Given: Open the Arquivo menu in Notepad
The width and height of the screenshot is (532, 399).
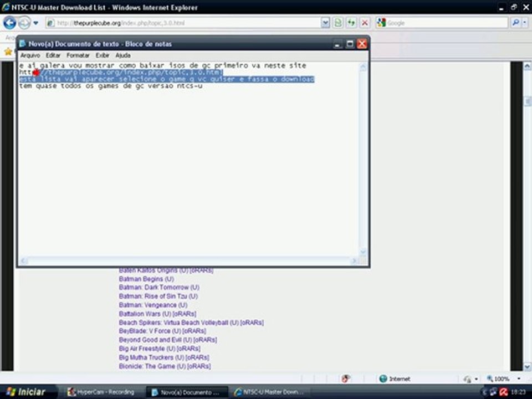Looking at the screenshot, I should pos(30,55).
